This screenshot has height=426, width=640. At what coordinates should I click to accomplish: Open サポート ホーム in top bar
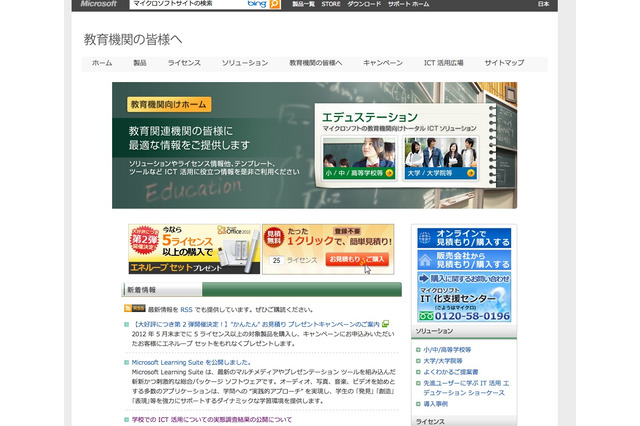pos(409,4)
